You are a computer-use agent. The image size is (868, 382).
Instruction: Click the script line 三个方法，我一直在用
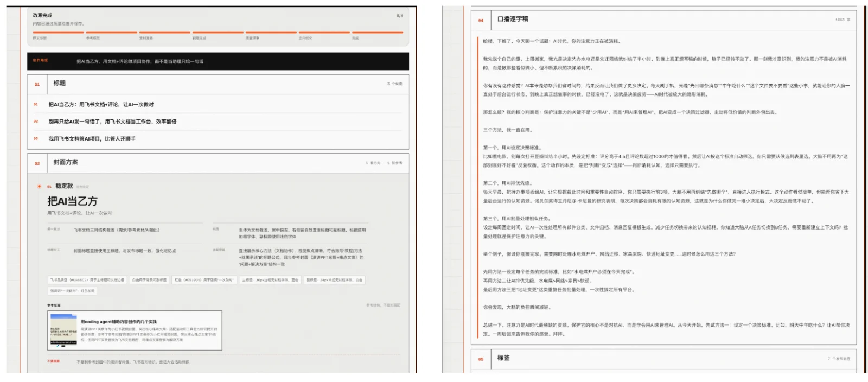coord(508,130)
